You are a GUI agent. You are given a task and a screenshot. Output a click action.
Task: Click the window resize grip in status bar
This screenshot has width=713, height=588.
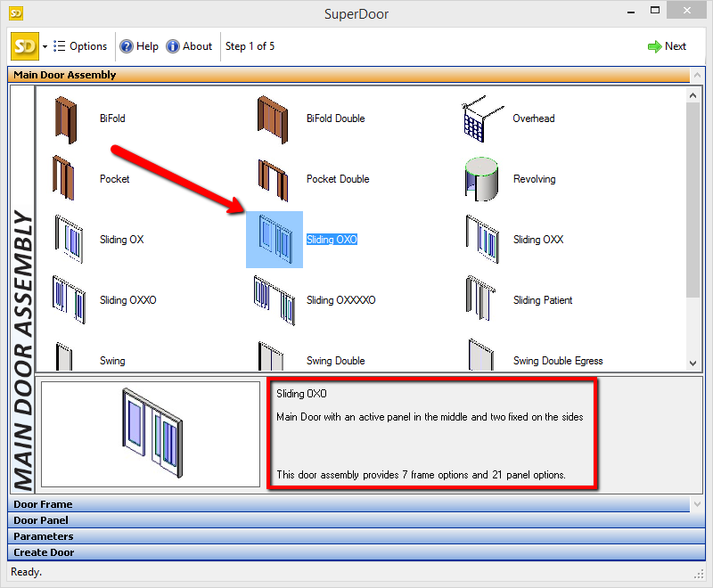tap(699, 575)
